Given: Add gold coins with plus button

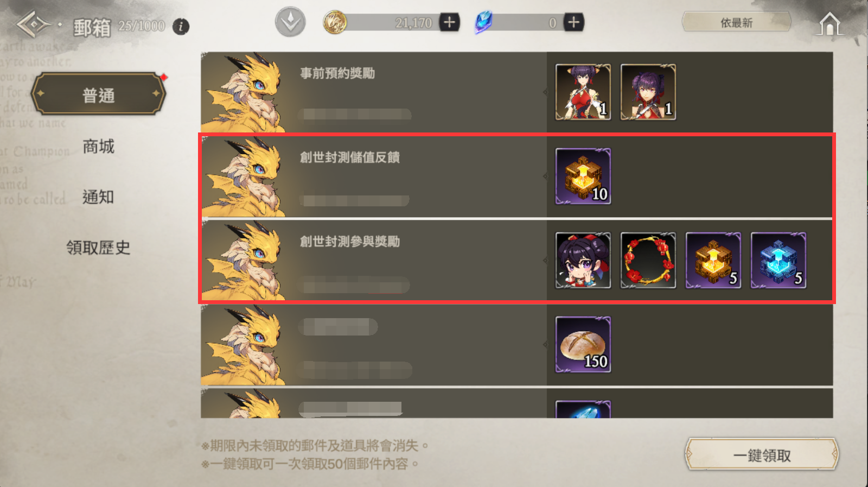Looking at the screenshot, I should tap(449, 22).
